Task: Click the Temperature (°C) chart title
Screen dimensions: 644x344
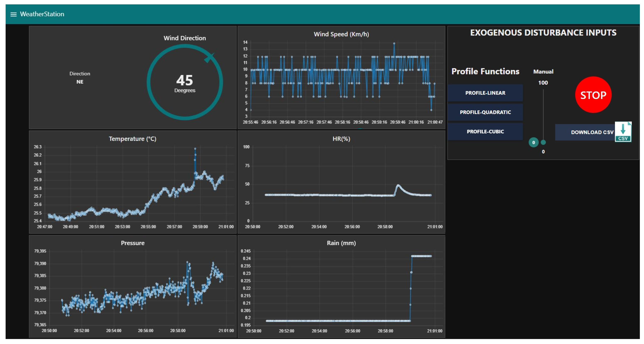Action: (x=132, y=139)
